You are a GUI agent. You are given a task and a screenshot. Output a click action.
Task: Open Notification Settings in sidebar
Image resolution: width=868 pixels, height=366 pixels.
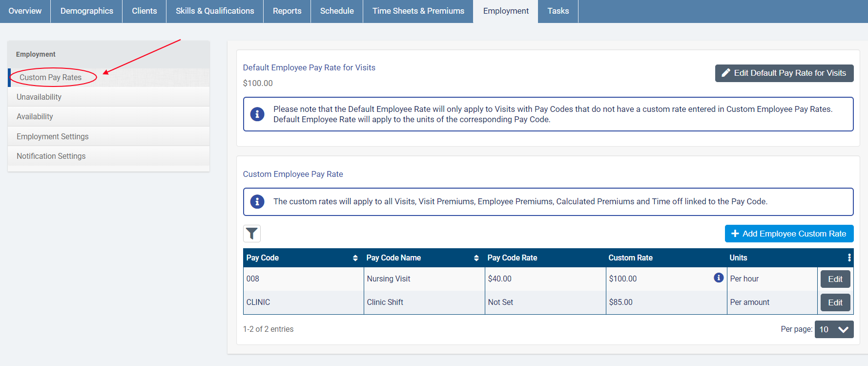point(51,156)
